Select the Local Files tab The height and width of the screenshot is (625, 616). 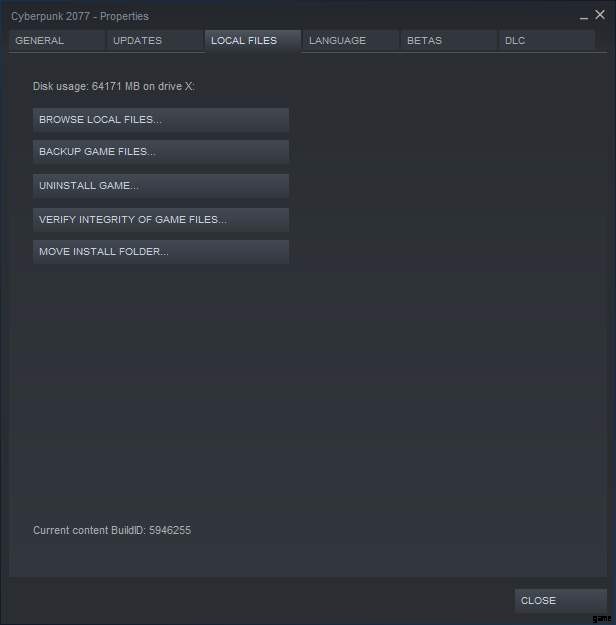252,41
